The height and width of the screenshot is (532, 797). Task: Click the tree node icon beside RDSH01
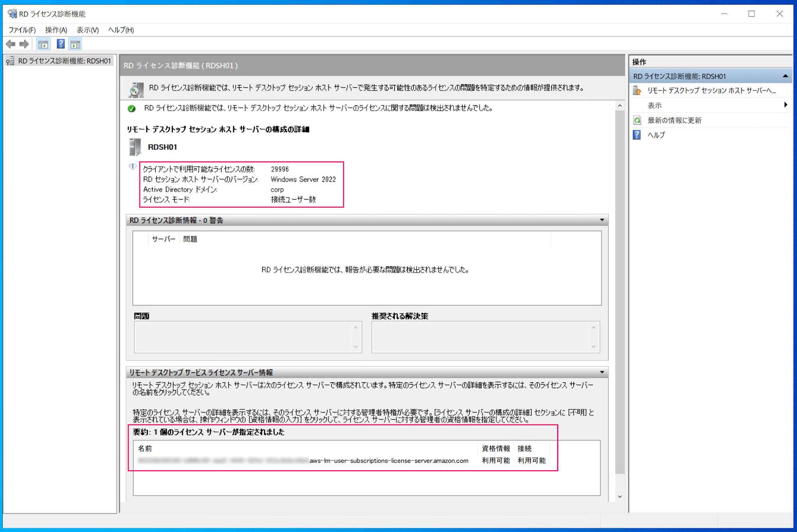(x=10, y=61)
